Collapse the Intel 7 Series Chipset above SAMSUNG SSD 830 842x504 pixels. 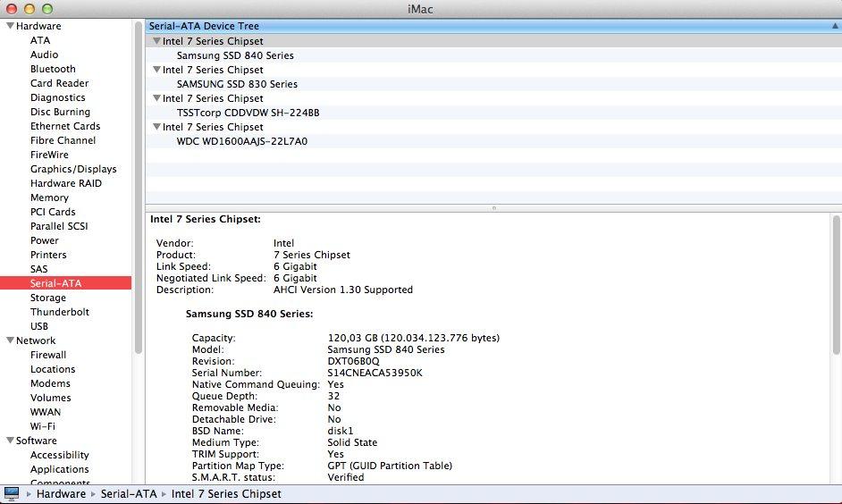pyautogui.click(x=156, y=69)
